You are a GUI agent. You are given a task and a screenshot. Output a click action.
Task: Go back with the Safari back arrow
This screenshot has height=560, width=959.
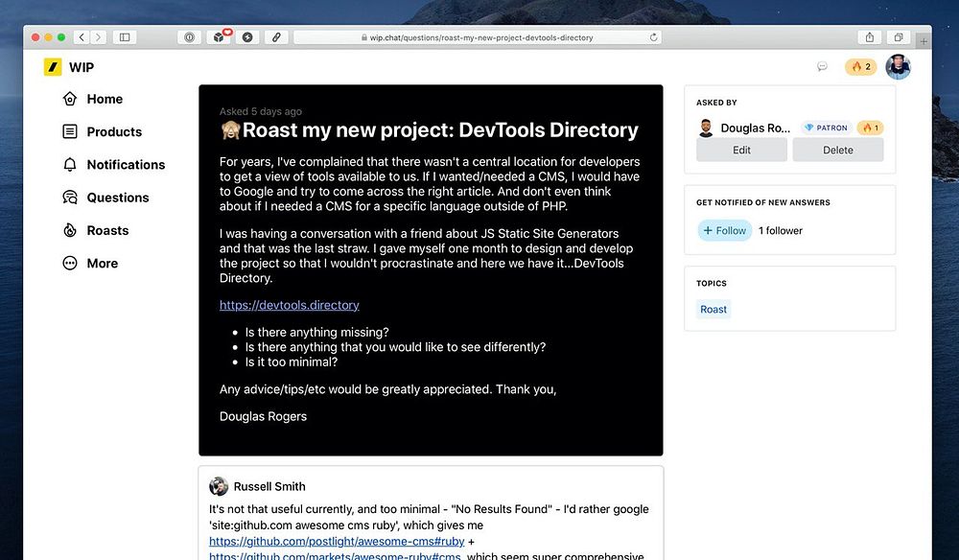tap(82, 37)
